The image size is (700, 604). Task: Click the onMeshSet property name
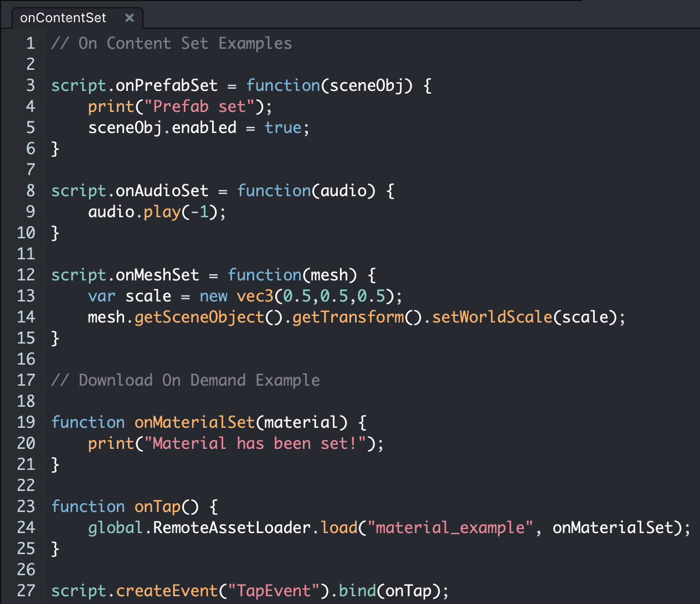coord(157,275)
